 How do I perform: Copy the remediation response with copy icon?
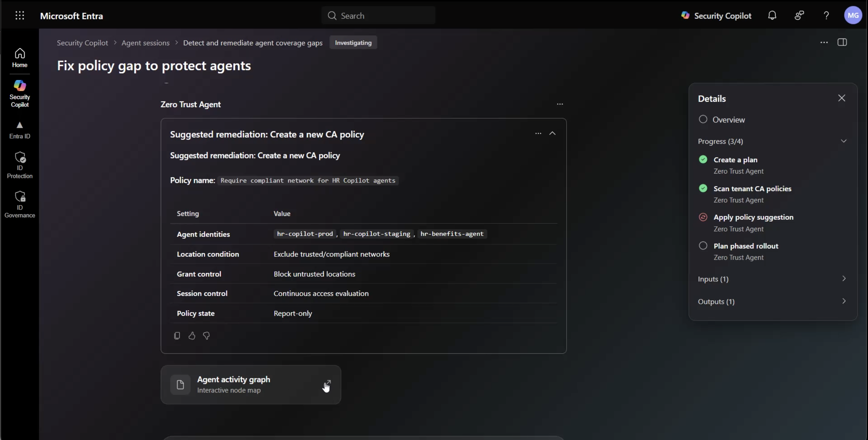coord(177,336)
